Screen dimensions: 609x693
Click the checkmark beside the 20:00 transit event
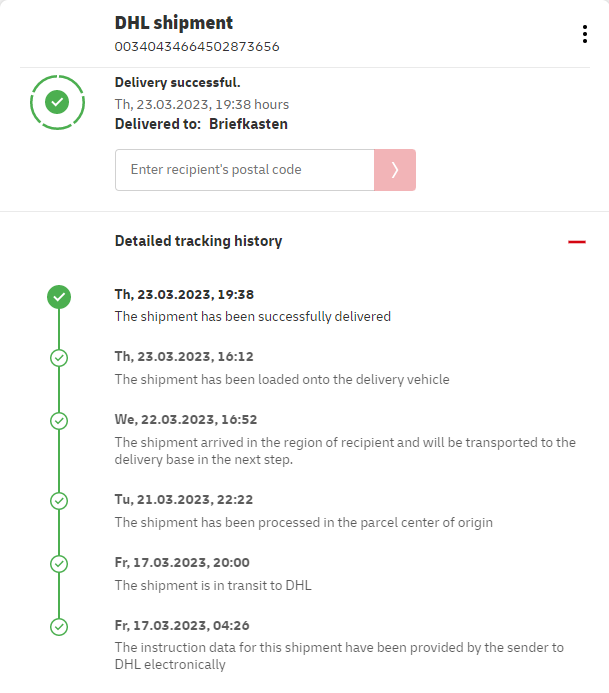59,564
